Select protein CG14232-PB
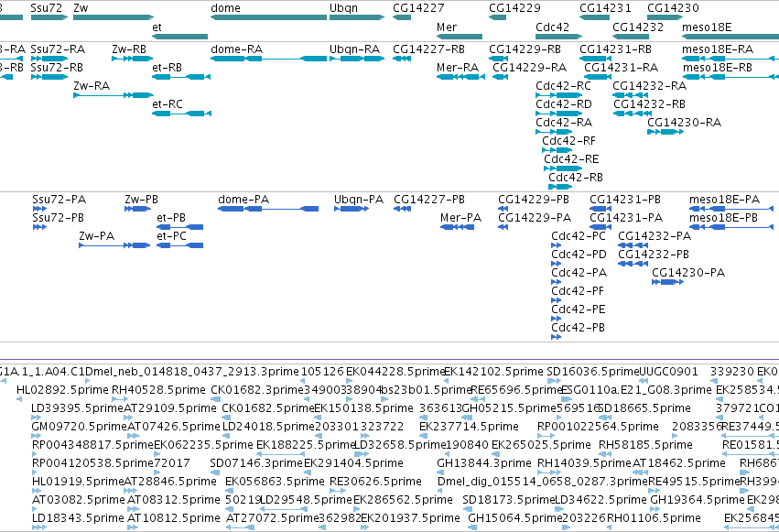 click(633, 264)
